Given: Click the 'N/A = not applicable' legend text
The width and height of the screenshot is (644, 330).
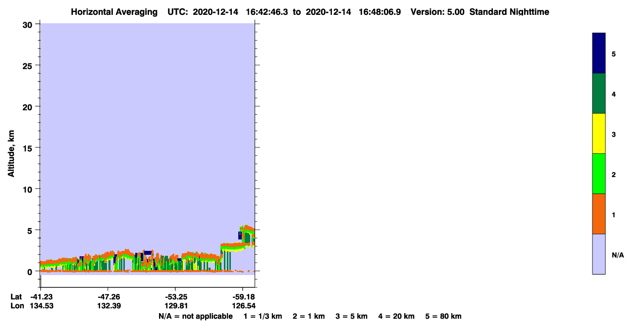Looking at the screenshot, I should point(195,316).
